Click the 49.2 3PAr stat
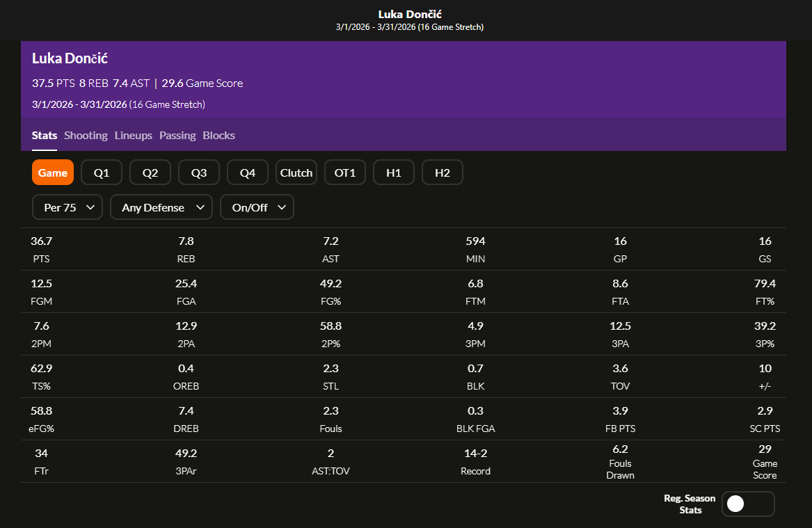The width and height of the screenshot is (812, 528). pos(186,462)
